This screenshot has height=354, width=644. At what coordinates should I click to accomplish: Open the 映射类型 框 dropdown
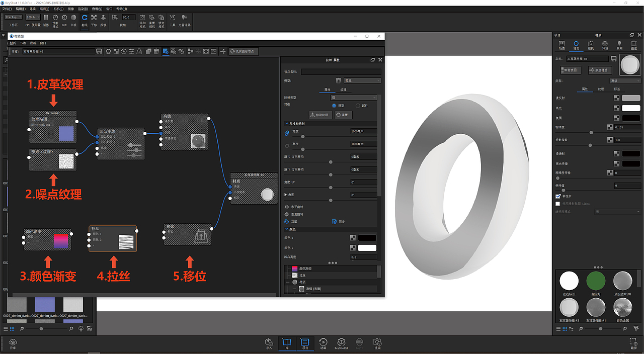(353, 98)
